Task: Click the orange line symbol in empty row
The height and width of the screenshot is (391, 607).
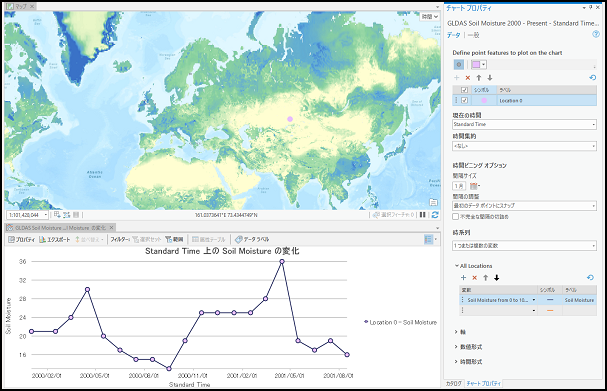Action: [x=550, y=310]
